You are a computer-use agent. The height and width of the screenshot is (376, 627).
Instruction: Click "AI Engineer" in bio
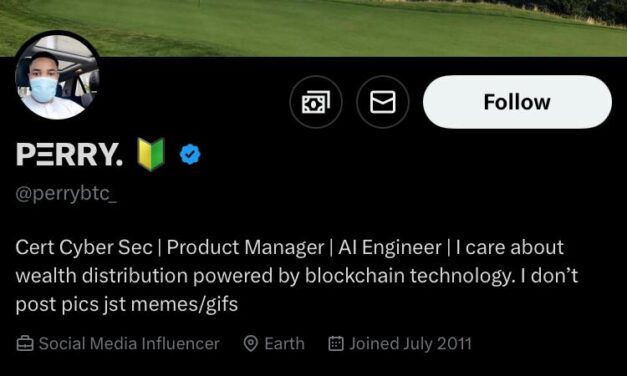(x=390, y=248)
